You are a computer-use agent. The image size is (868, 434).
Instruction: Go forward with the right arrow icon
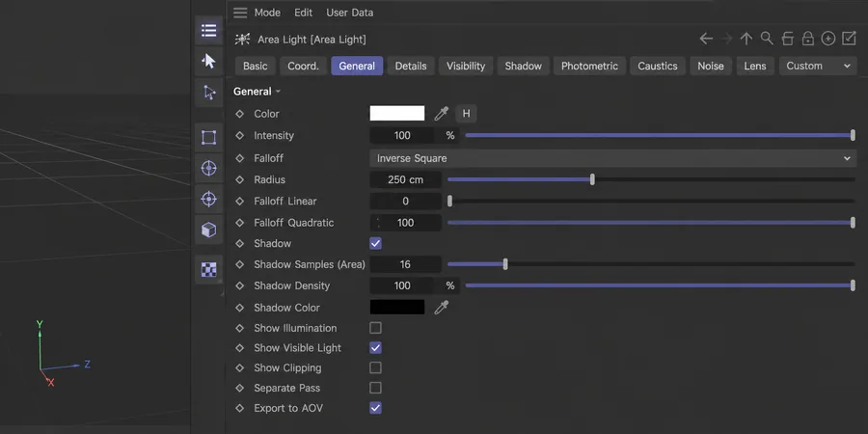[x=727, y=39]
